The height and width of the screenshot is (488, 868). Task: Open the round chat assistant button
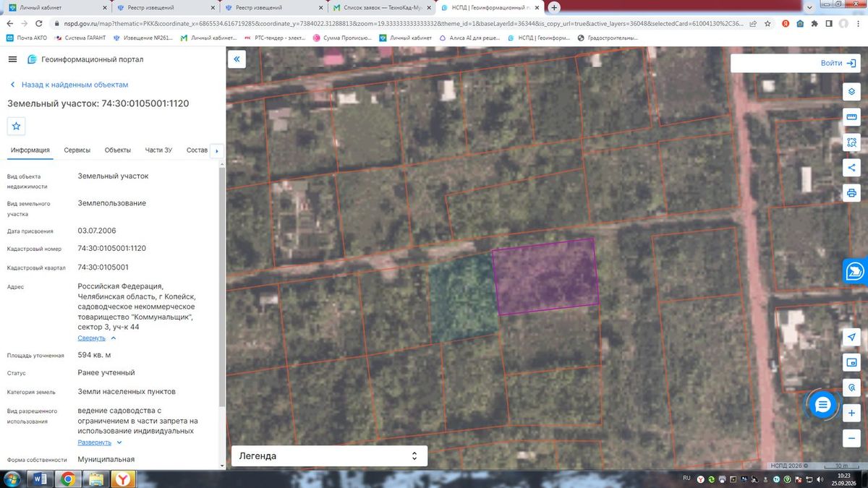(x=822, y=405)
